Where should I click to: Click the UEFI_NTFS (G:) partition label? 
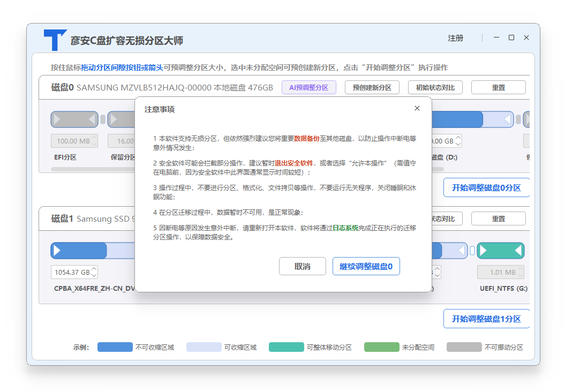click(x=504, y=288)
